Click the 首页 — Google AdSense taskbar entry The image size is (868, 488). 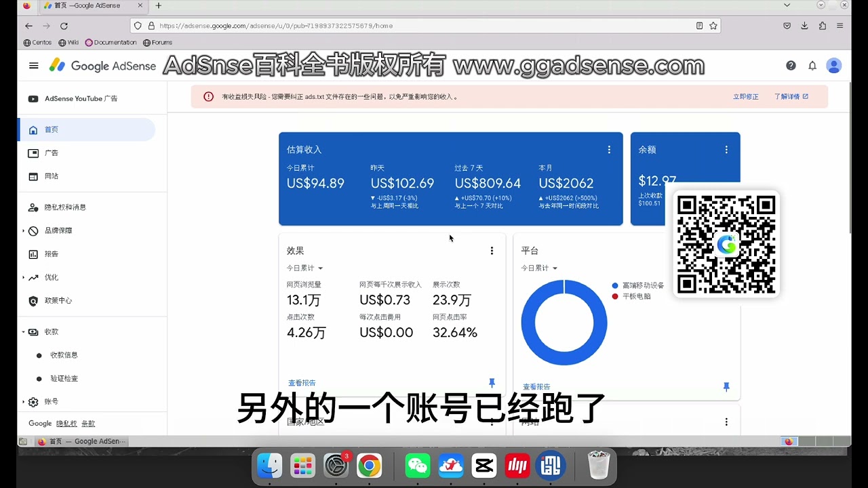(x=81, y=442)
